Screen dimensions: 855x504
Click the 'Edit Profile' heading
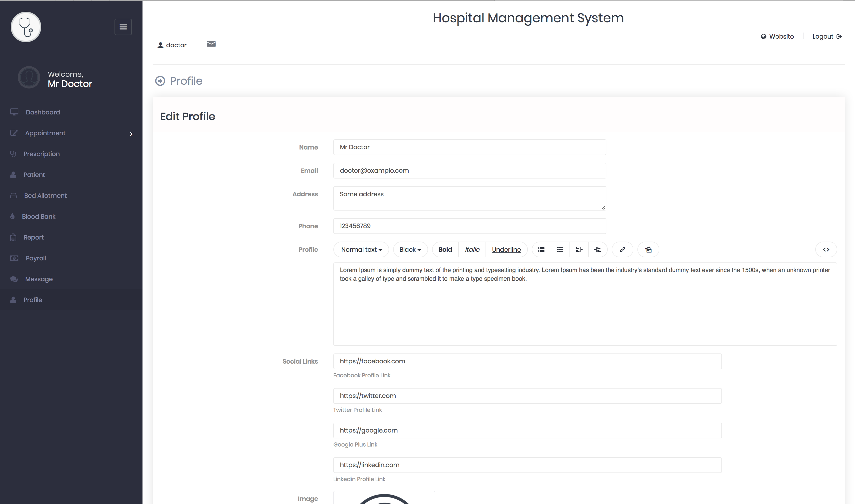click(188, 116)
